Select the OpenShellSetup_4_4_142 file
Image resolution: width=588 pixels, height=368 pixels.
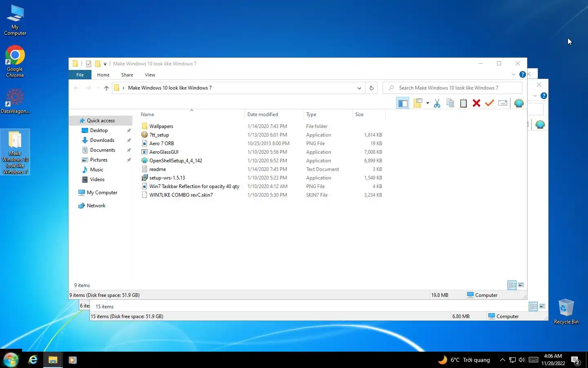(x=176, y=161)
